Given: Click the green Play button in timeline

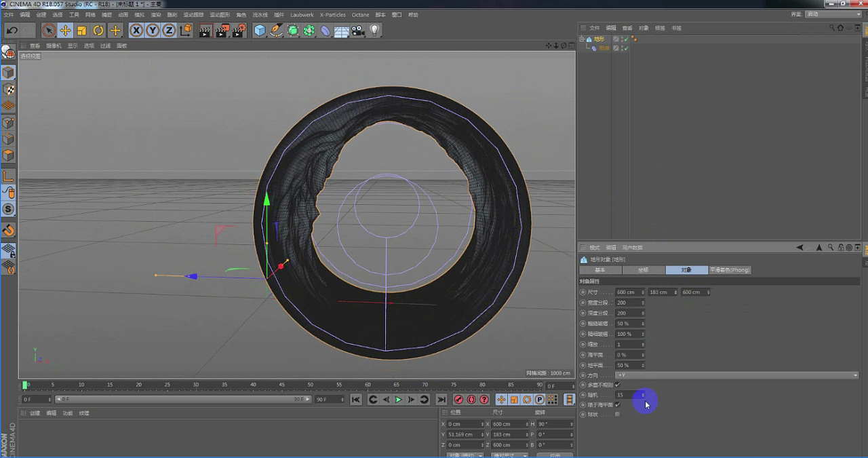Looking at the screenshot, I should click(x=399, y=400).
